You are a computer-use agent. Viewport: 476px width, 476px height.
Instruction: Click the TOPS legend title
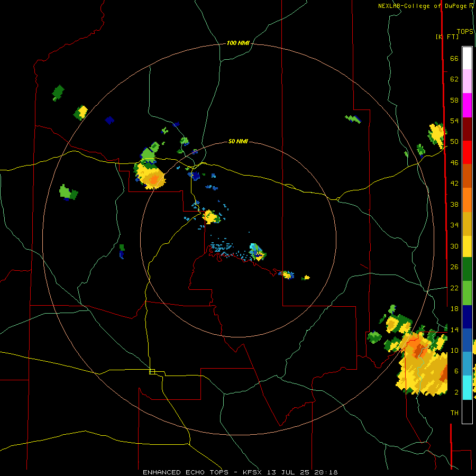click(465, 32)
